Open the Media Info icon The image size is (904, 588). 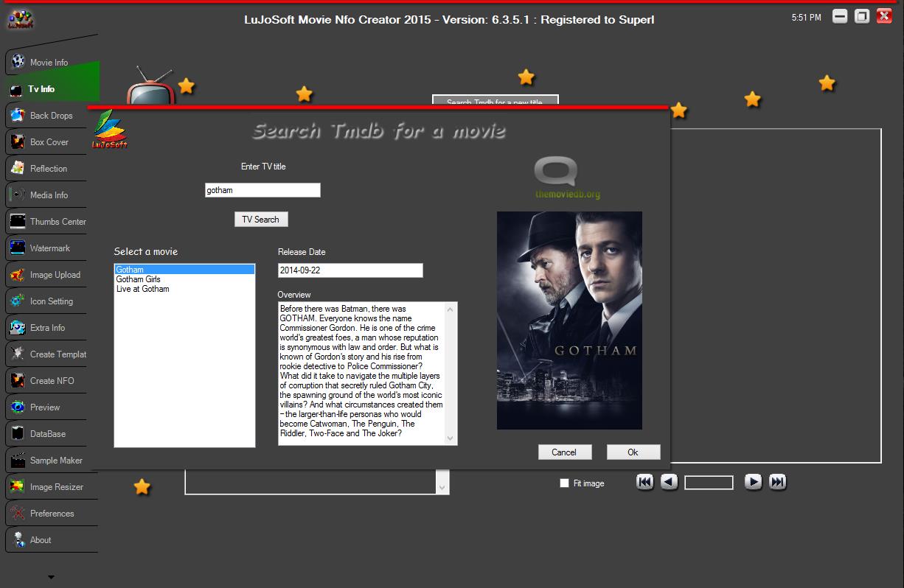[18, 195]
